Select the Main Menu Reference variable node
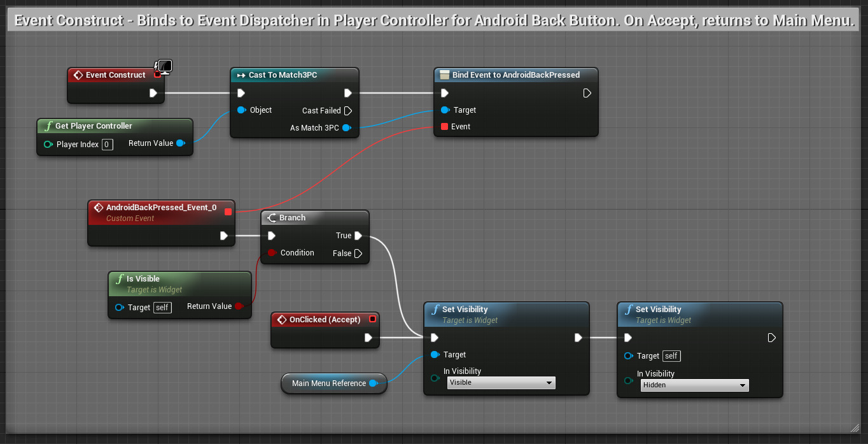This screenshot has height=444, width=868. [x=330, y=383]
